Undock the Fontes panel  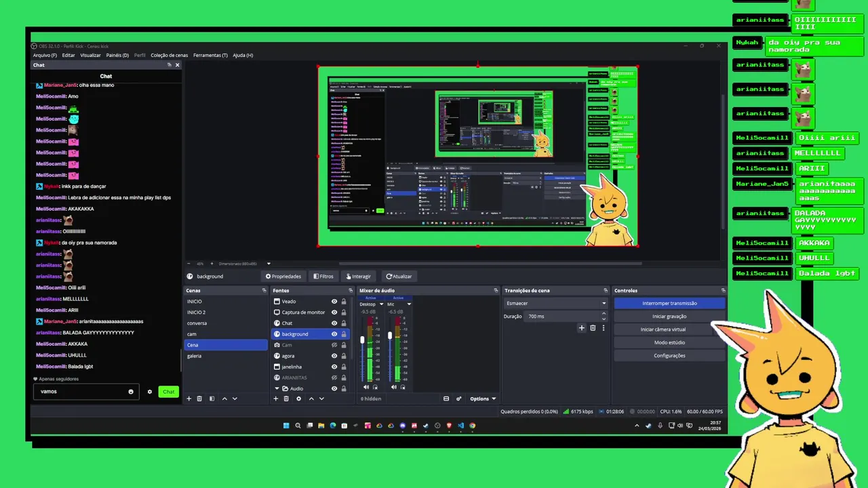[x=351, y=291]
